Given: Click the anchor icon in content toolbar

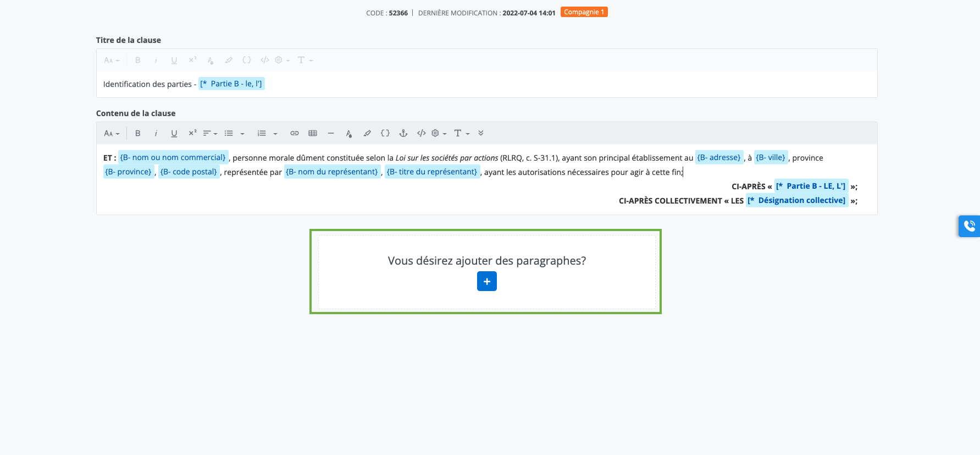Looking at the screenshot, I should [403, 133].
